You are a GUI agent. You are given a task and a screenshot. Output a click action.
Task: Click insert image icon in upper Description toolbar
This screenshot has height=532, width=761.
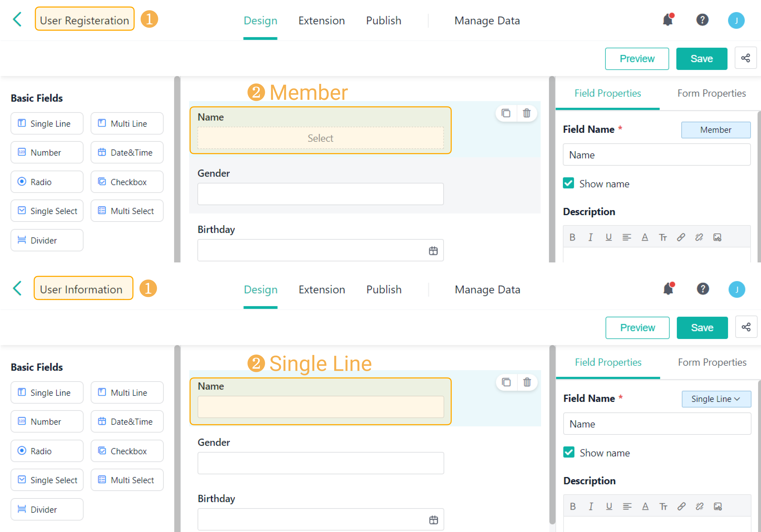click(717, 237)
